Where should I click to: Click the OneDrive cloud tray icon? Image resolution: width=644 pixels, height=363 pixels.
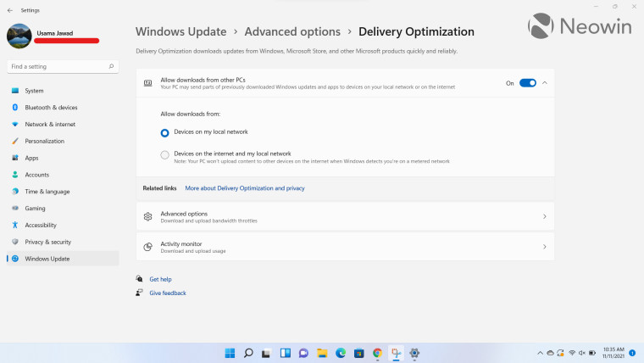point(550,353)
